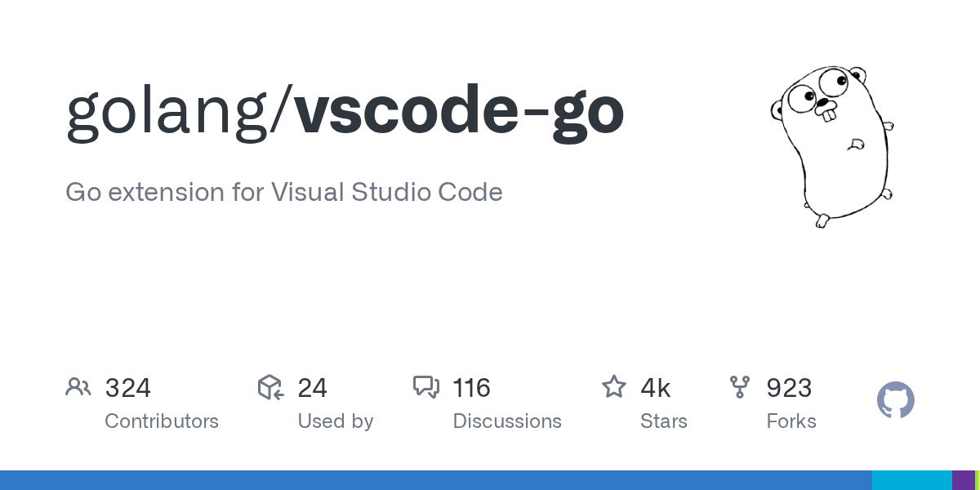Click the purple language bar segment
The image size is (980, 490).
pos(964,480)
